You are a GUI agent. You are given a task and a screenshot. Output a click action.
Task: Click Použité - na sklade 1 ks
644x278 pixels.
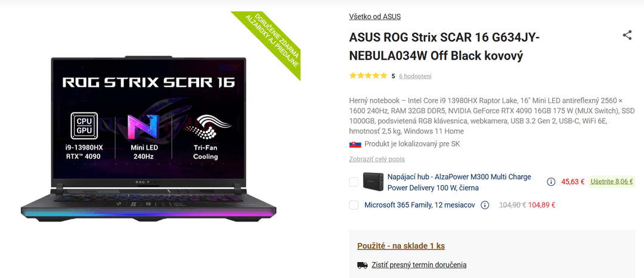401,246
